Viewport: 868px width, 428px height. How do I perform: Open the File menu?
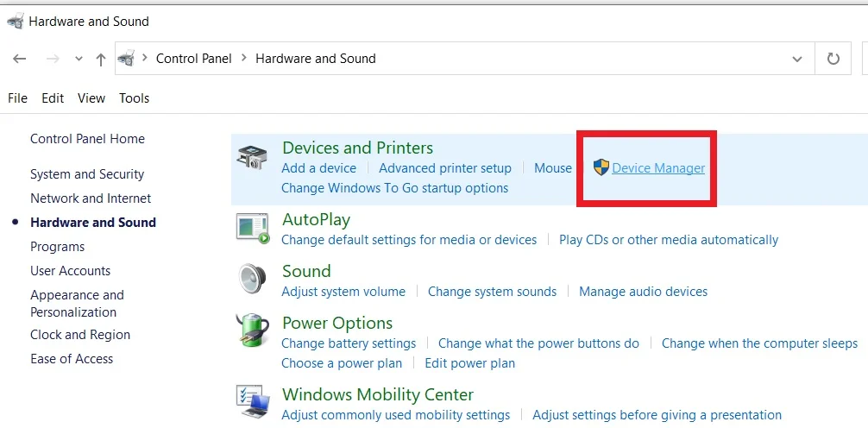point(18,98)
